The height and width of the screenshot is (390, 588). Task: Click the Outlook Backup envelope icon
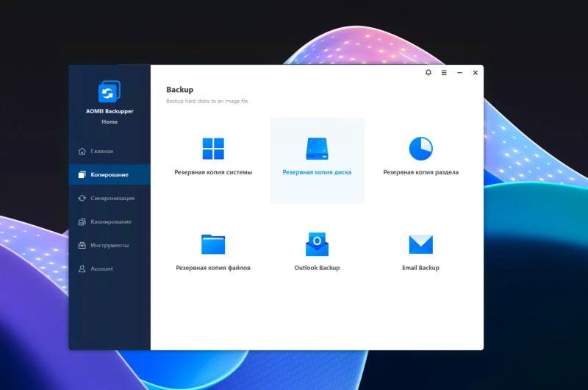tap(317, 244)
